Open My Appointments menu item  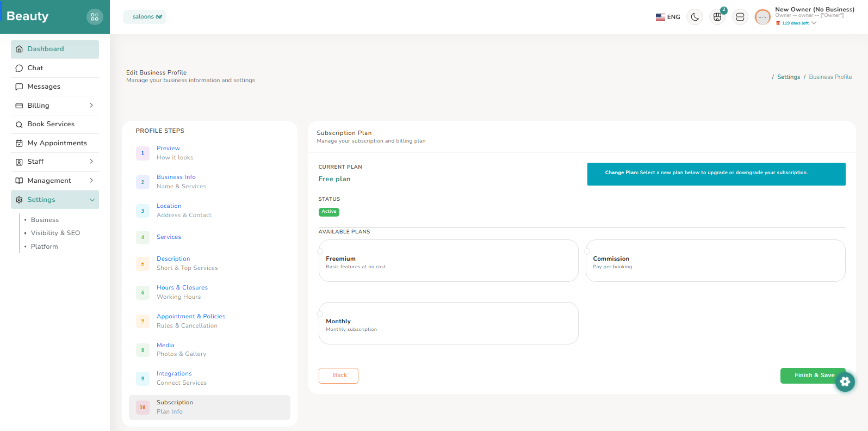point(55,143)
